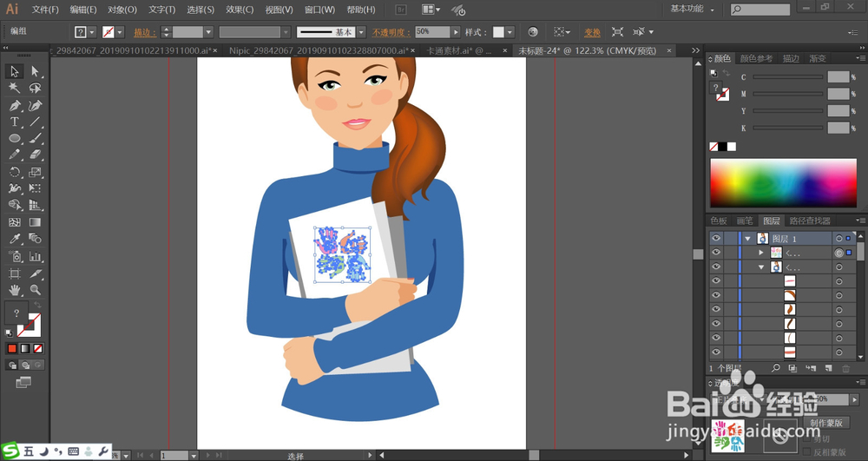Enable the 剪切 checkbox
The image size is (868, 461).
807,439
